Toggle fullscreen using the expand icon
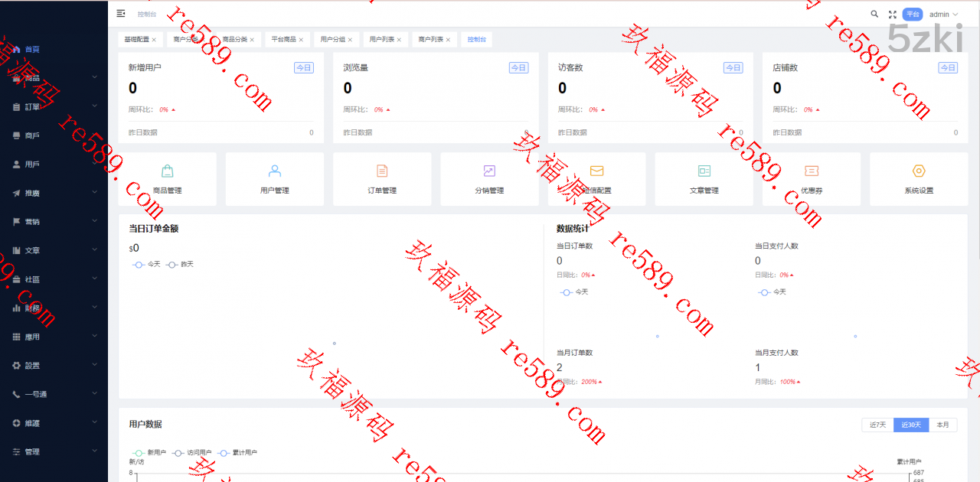This screenshot has width=980, height=482. coord(892,14)
